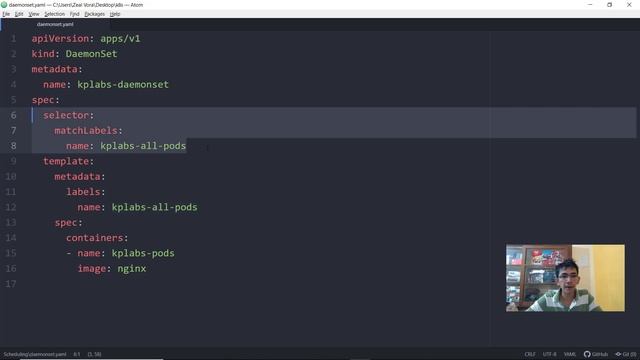Click 'kplabs-all-pods' on line 8

pos(143,146)
